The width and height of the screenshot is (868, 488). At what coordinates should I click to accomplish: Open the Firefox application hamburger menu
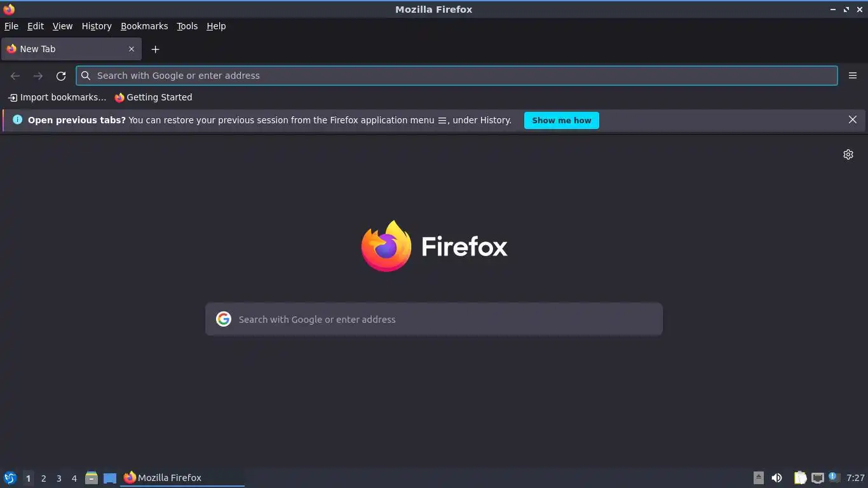pyautogui.click(x=853, y=76)
